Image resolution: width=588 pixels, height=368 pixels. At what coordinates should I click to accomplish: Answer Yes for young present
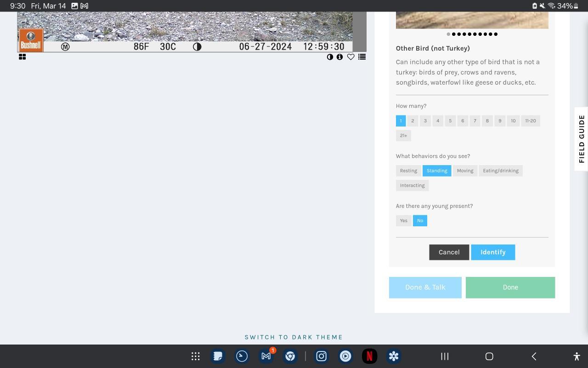point(403,221)
